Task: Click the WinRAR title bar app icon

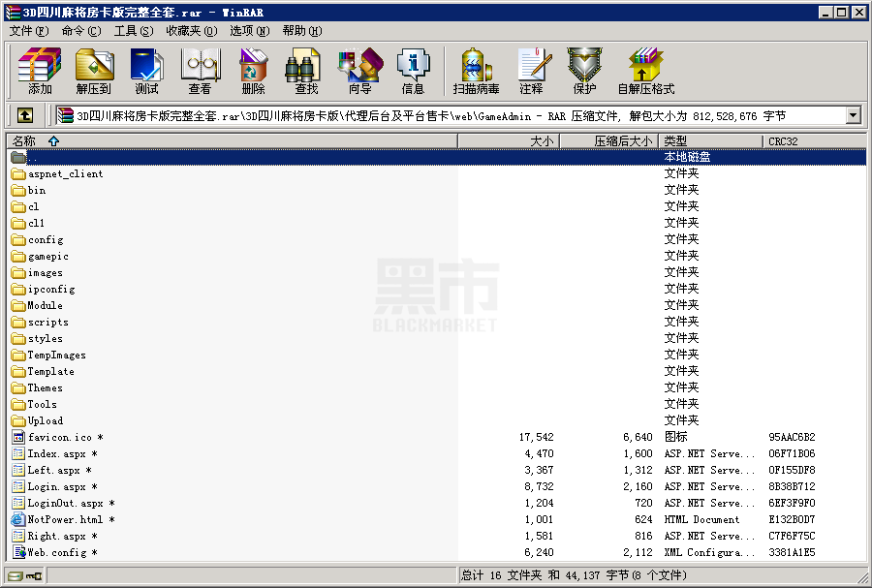Action: point(13,13)
